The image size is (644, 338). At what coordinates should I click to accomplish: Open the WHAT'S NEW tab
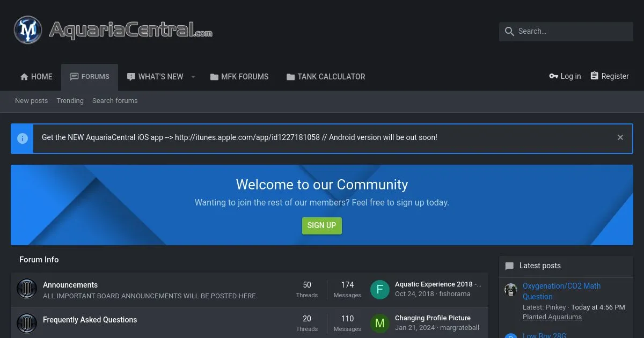(155, 77)
